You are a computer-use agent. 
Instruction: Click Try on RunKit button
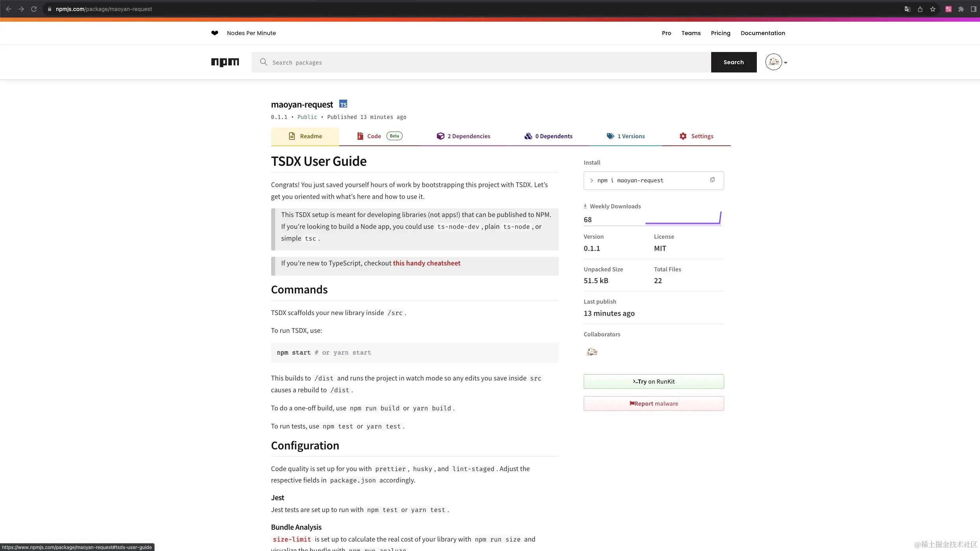pos(653,381)
